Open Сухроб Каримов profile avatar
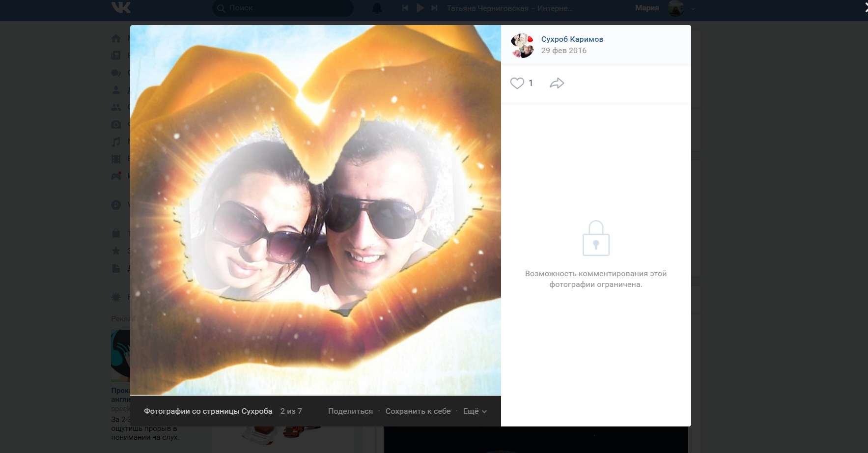Viewport: 868px width, 453px height. 522,45
